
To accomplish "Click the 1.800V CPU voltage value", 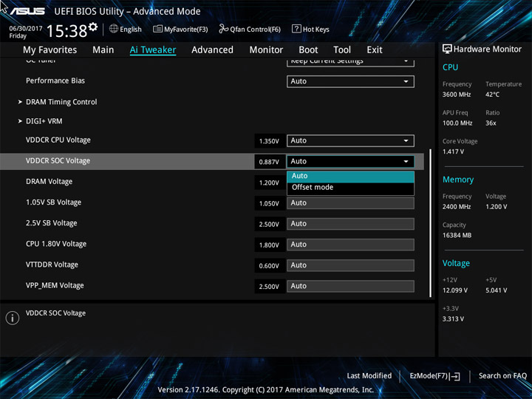I will pyautogui.click(x=269, y=245).
